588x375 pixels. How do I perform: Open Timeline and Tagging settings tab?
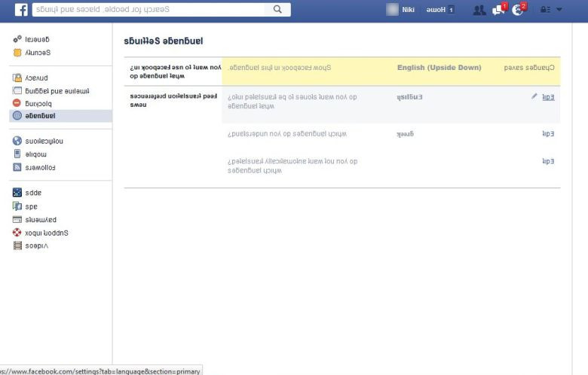click(57, 91)
